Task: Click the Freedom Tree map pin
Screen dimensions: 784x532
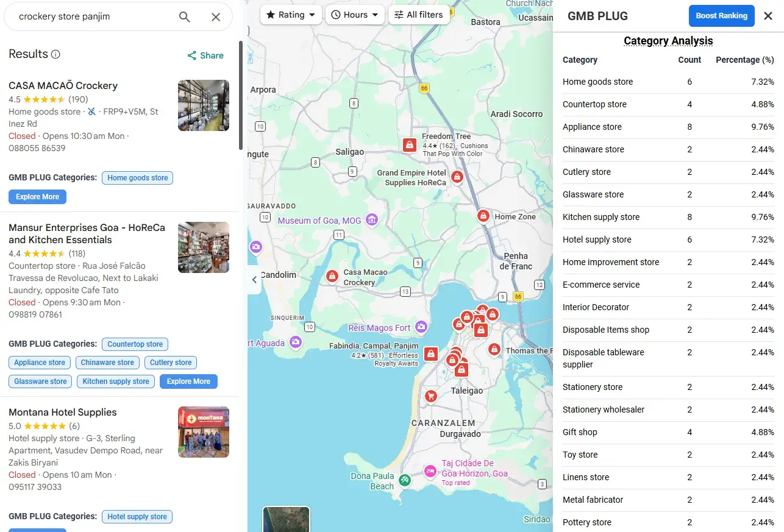Action: click(410, 145)
